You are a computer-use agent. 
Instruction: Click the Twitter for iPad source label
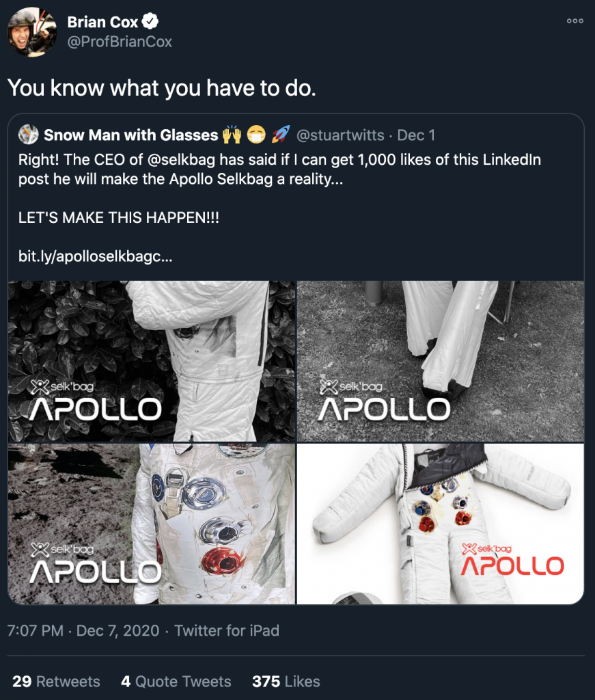point(227,630)
